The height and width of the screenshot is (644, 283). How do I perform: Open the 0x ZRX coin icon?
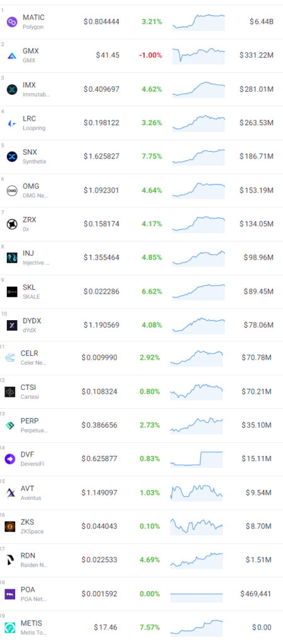tap(12, 225)
